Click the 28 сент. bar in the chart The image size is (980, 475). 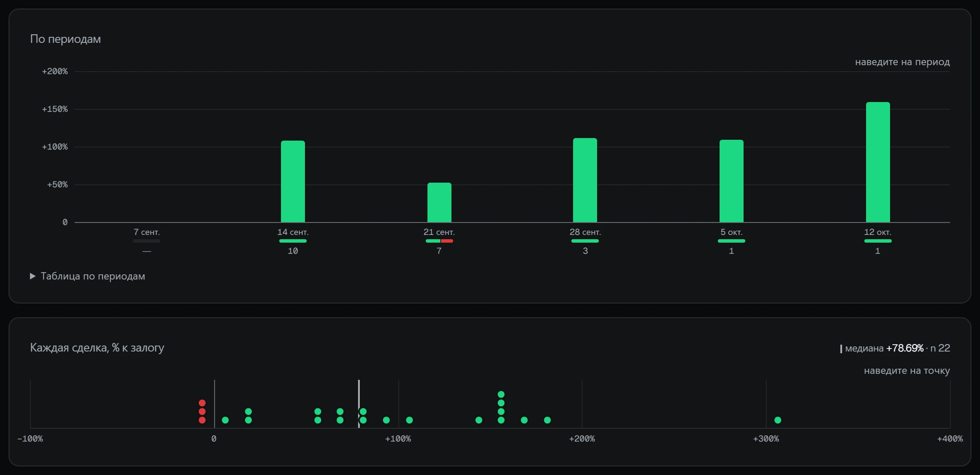[585, 180]
